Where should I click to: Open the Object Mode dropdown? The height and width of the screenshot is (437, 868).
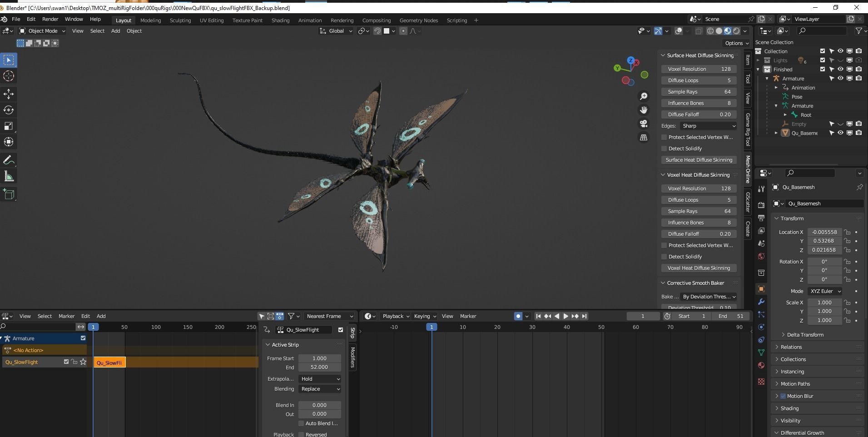click(42, 31)
